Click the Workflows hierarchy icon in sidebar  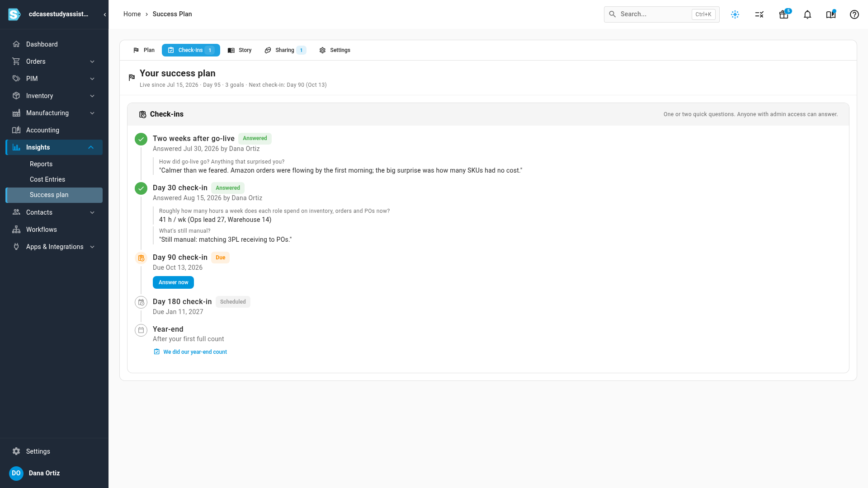(16, 230)
